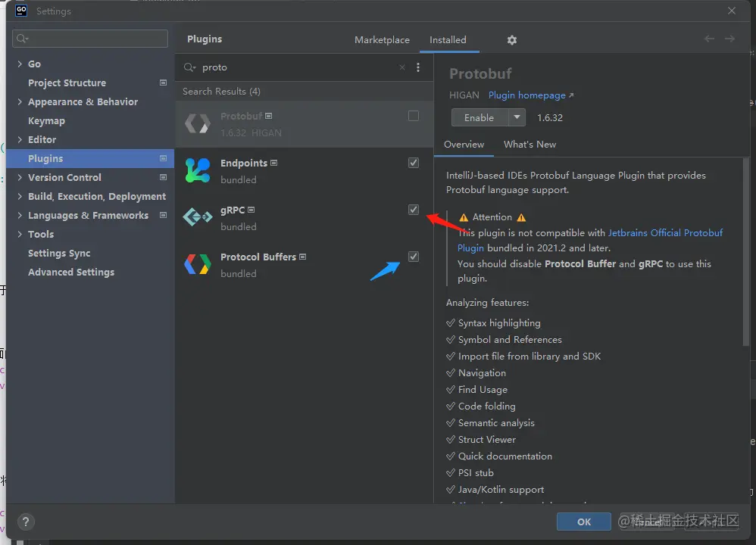Switch to the Marketplace tab
The height and width of the screenshot is (545, 756).
382,40
